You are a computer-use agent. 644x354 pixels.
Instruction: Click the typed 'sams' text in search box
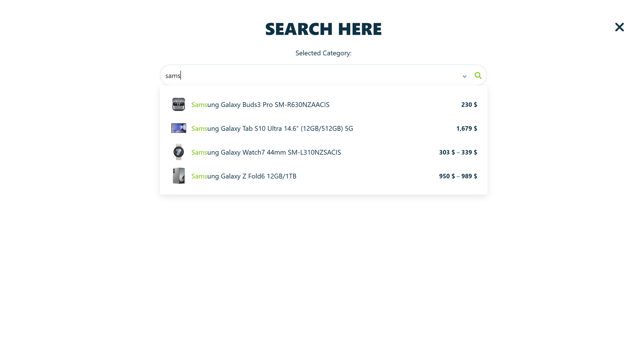coord(173,76)
